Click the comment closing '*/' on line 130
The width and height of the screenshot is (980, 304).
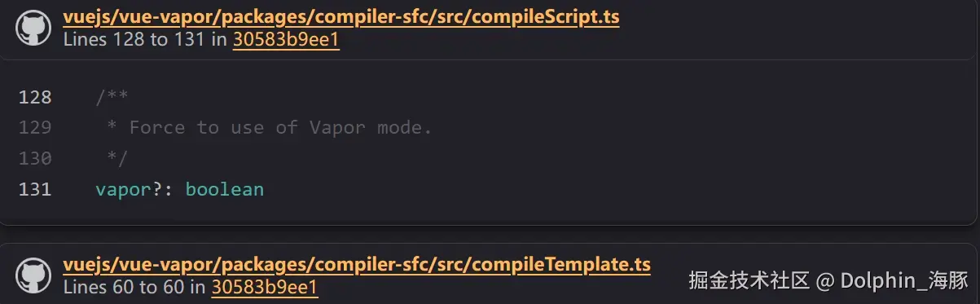(117, 158)
